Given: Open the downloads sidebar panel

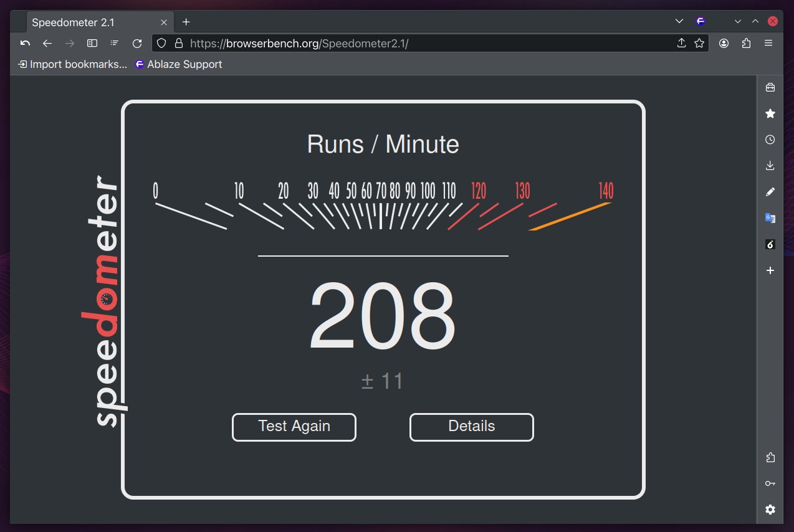Looking at the screenshot, I should coord(770,166).
